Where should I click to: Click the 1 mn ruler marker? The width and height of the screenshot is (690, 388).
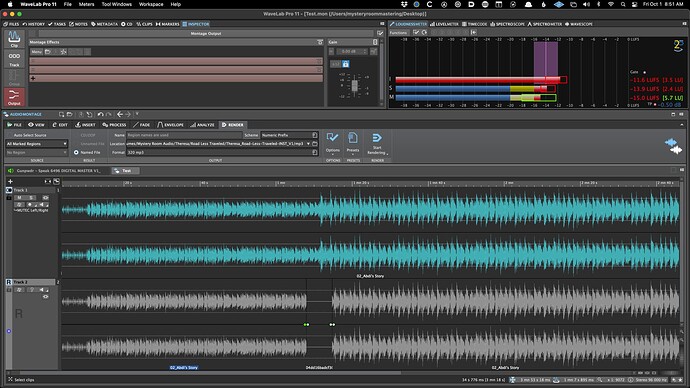(x=280, y=183)
